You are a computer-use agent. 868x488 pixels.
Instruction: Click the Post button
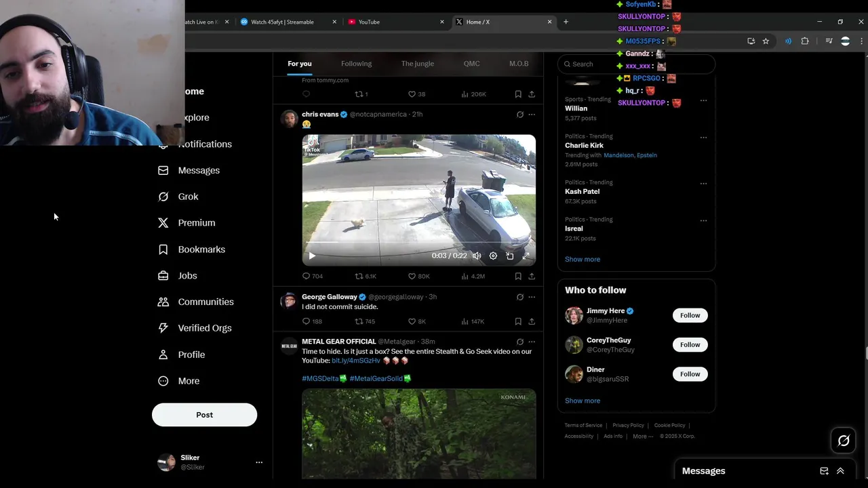[204, 415]
